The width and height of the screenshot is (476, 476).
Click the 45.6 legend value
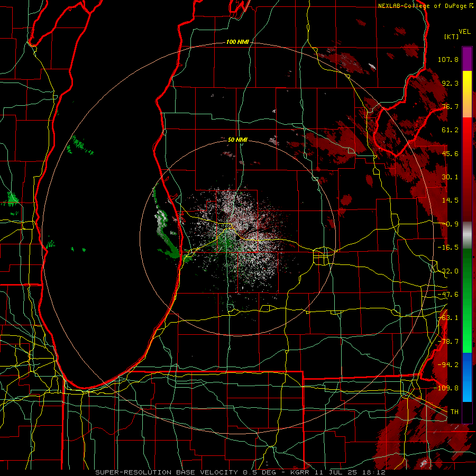click(x=450, y=153)
